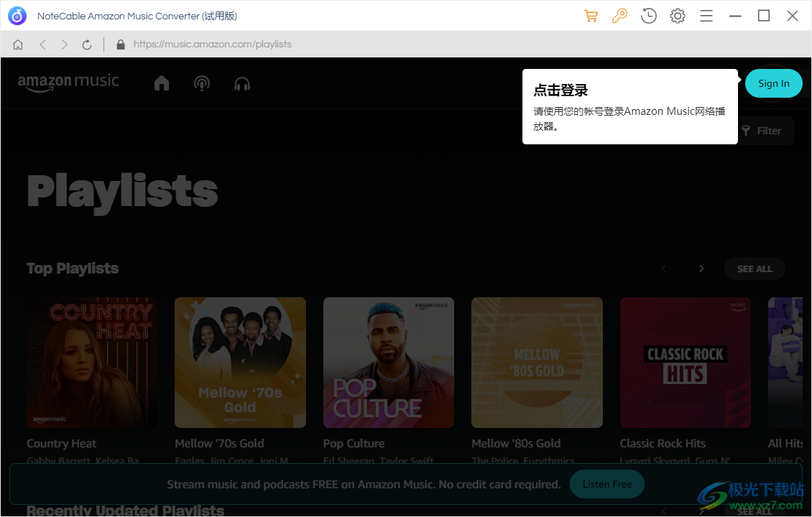Open Amazon Music home icon
812x517 pixels.
click(162, 83)
